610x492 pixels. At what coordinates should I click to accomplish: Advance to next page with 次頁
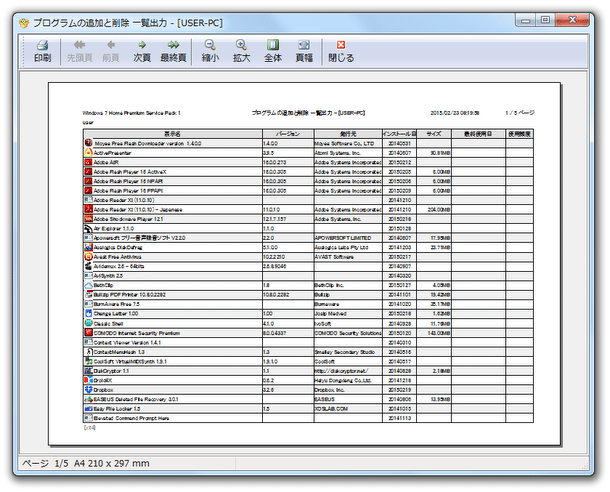(142, 51)
